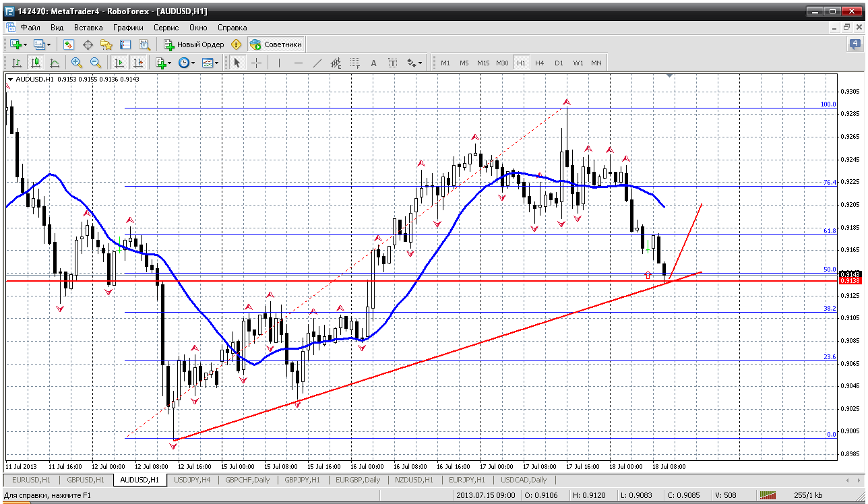This screenshot has width=868, height=504.
Task: Select the Fibonacci Retracement tool
Action: (355, 63)
